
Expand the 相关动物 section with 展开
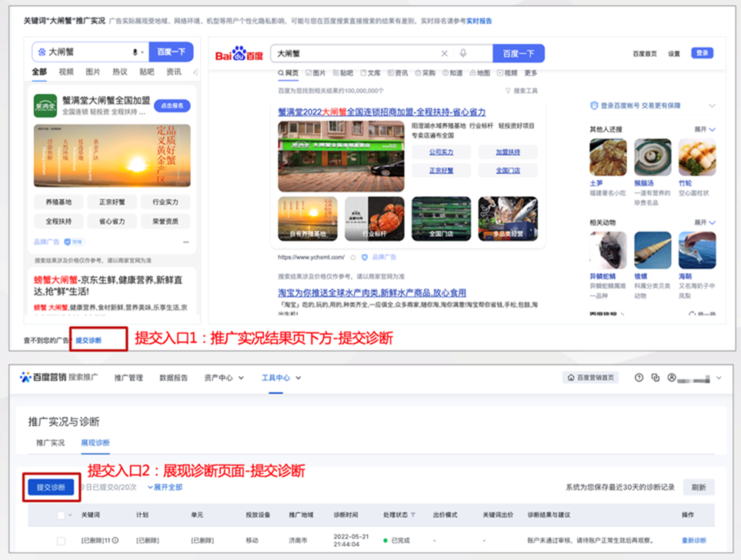click(x=705, y=222)
